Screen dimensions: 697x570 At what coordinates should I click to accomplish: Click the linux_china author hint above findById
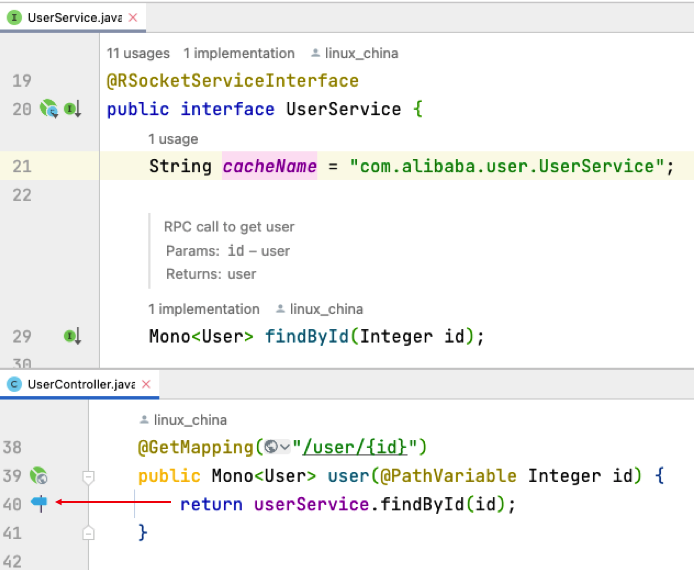point(319,309)
